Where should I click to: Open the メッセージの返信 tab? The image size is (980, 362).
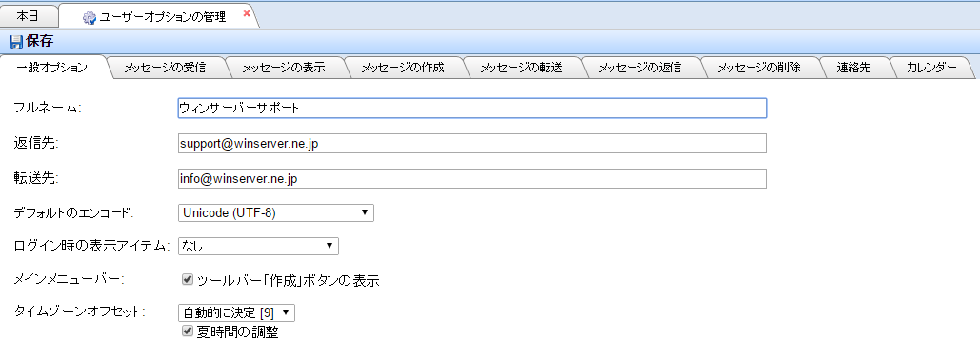(x=639, y=68)
